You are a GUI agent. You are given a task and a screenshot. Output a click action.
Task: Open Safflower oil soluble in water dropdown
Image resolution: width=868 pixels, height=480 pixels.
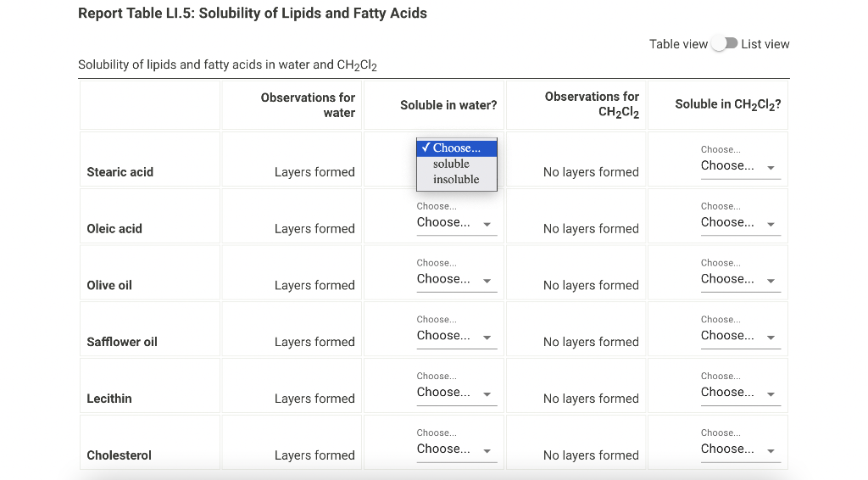[x=457, y=336]
